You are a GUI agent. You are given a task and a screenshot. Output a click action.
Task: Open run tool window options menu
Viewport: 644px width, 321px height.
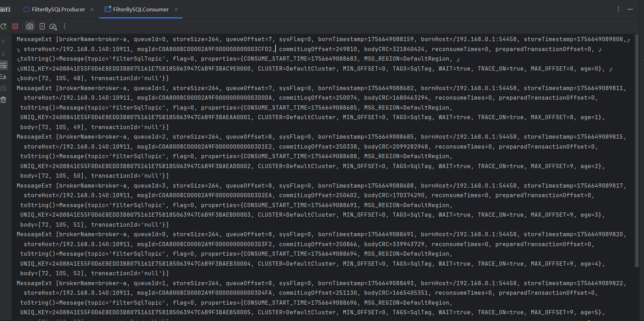click(x=618, y=9)
